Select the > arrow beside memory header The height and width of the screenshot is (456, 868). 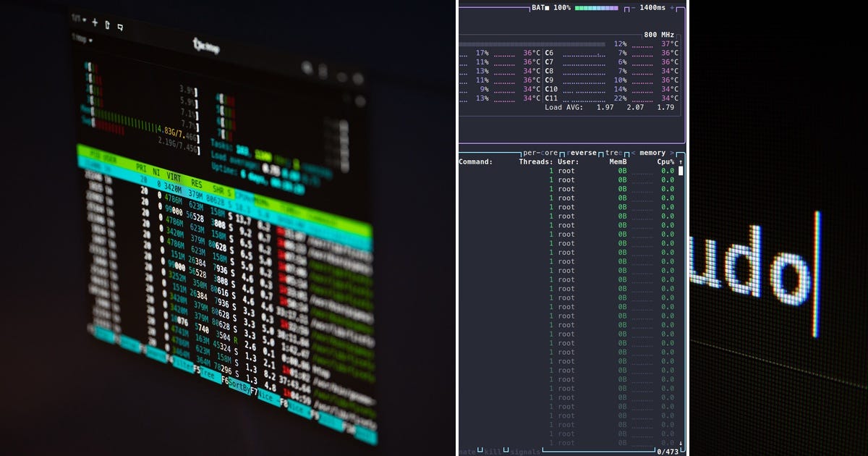click(x=671, y=153)
